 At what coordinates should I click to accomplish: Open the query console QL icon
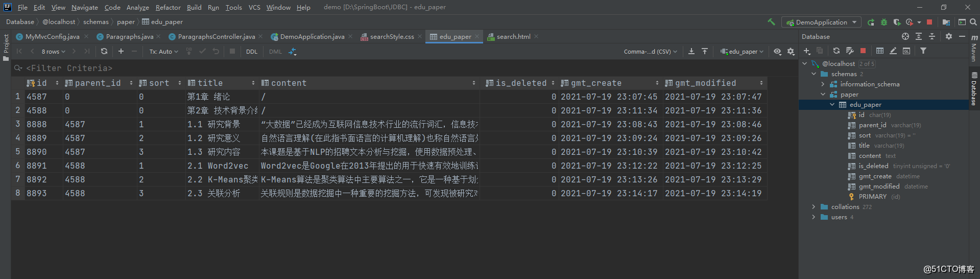click(x=906, y=51)
